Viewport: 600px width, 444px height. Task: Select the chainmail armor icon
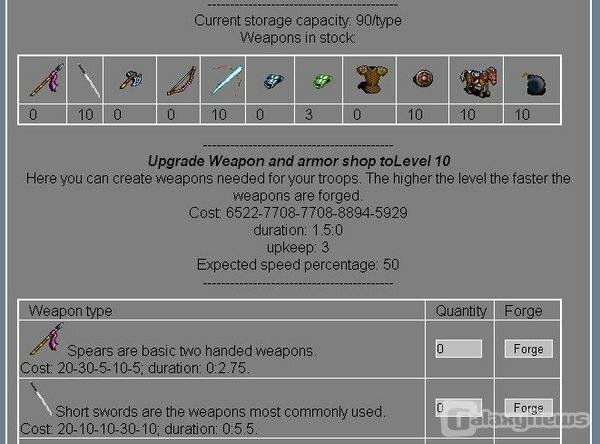[372, 79]
